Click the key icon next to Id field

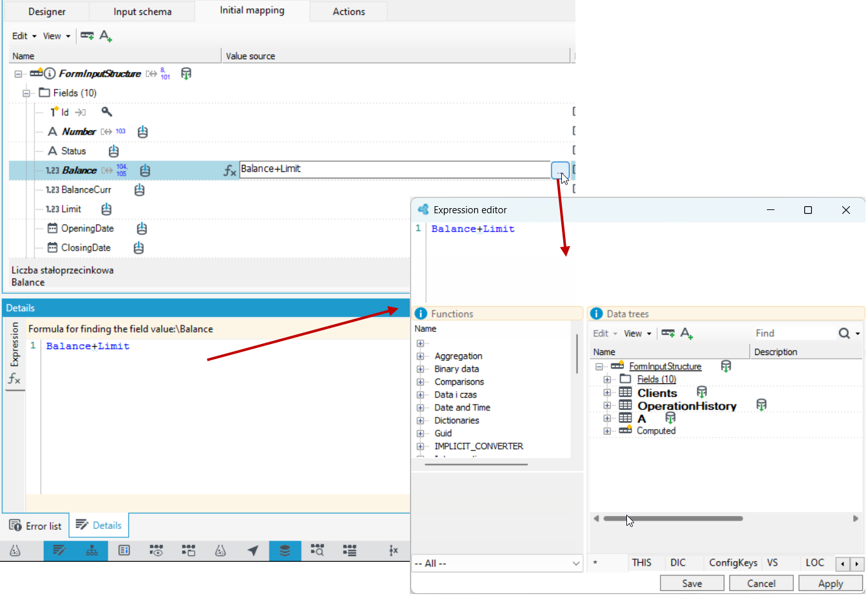tap(107, 112)
